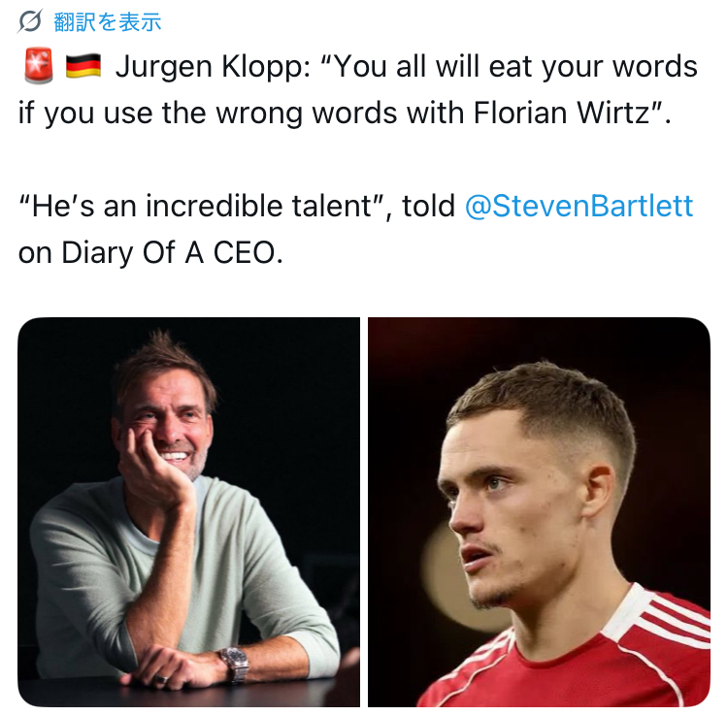Click the Grok translate icon
The image size is (728, 715).
tap(30, 21)
